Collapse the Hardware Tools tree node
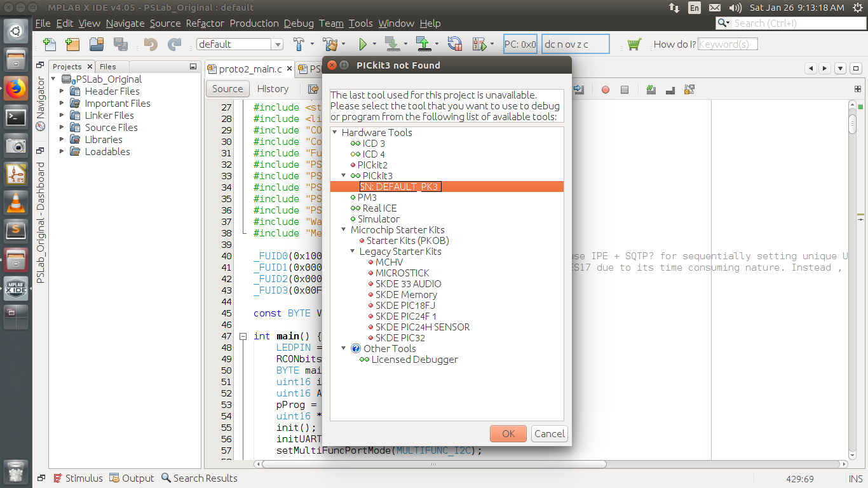Image resolution: width=868 pixels, height=488 pixels. [x=335, y=133]
